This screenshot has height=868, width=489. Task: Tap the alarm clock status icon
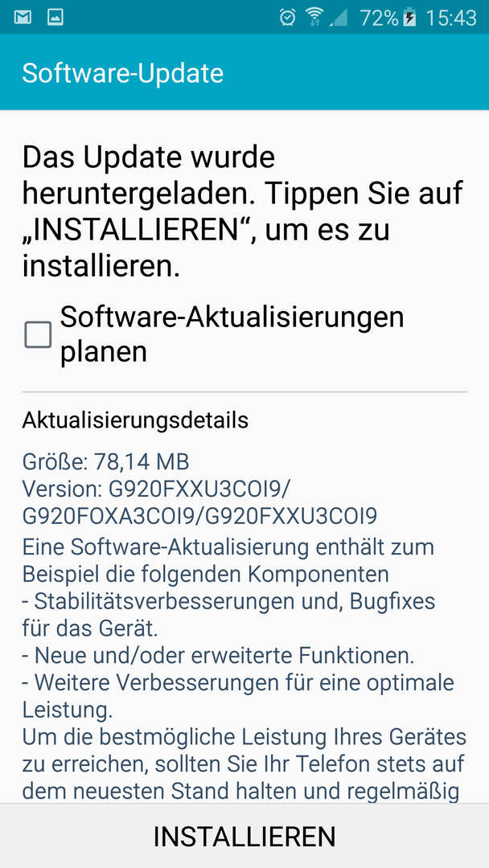pyautogui.click(x=287, y=18)
